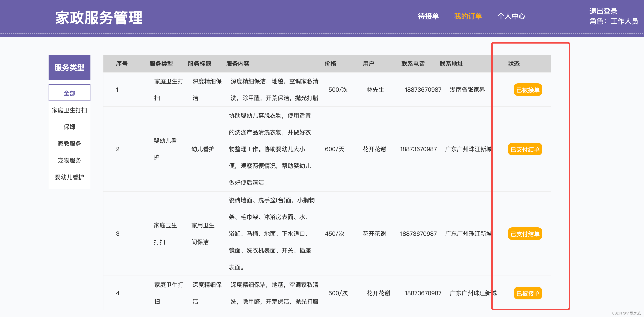Click 婴幼儿看护 service type cell in row 2
The width and height of the screenshot is (644, 317).
[x=165, y=149]
